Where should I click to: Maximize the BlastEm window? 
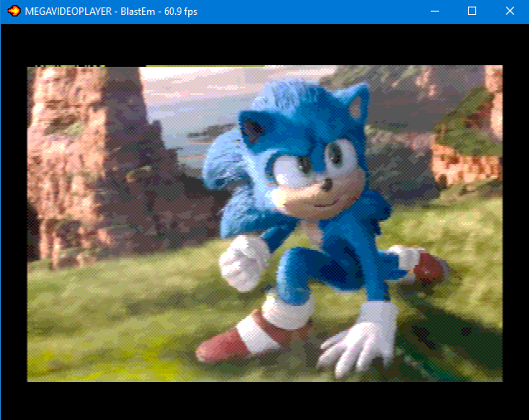point(472,11)
